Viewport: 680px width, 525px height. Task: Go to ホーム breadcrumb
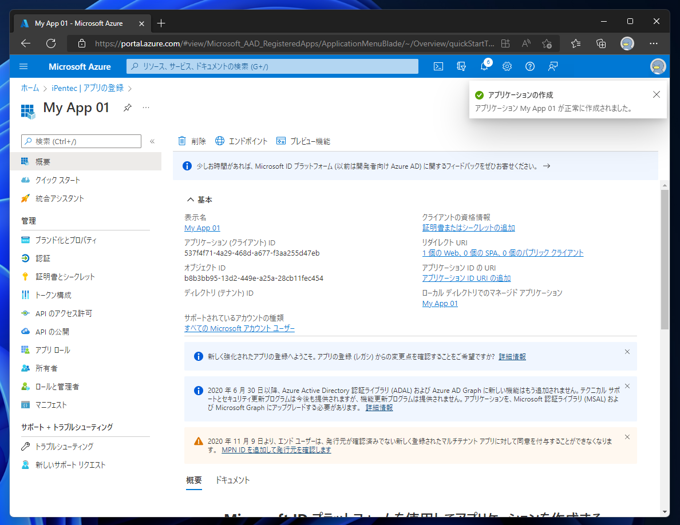point(30,88)
